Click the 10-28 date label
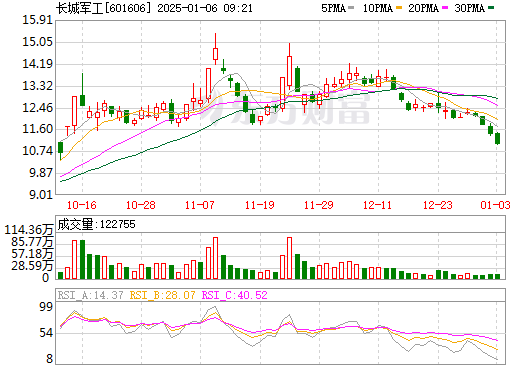 [x=141, y=205]
